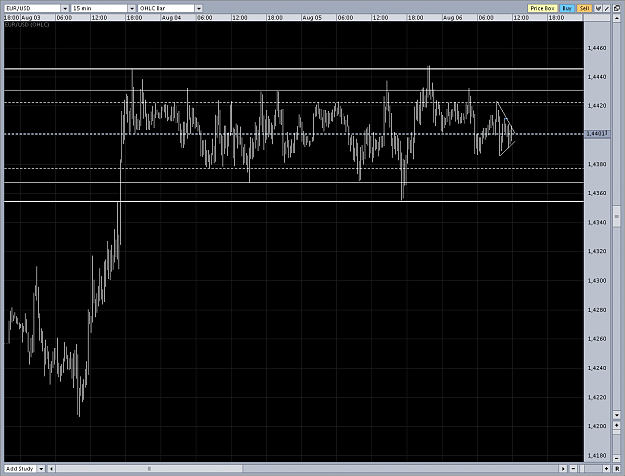Click the vertical scrollbar thumb
The height and width of the screenshot is (476, 625).
point(617,216)
